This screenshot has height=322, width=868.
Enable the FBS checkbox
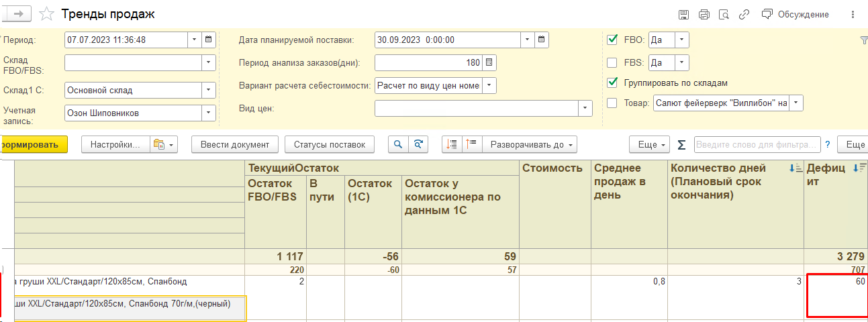pos(612,62)
